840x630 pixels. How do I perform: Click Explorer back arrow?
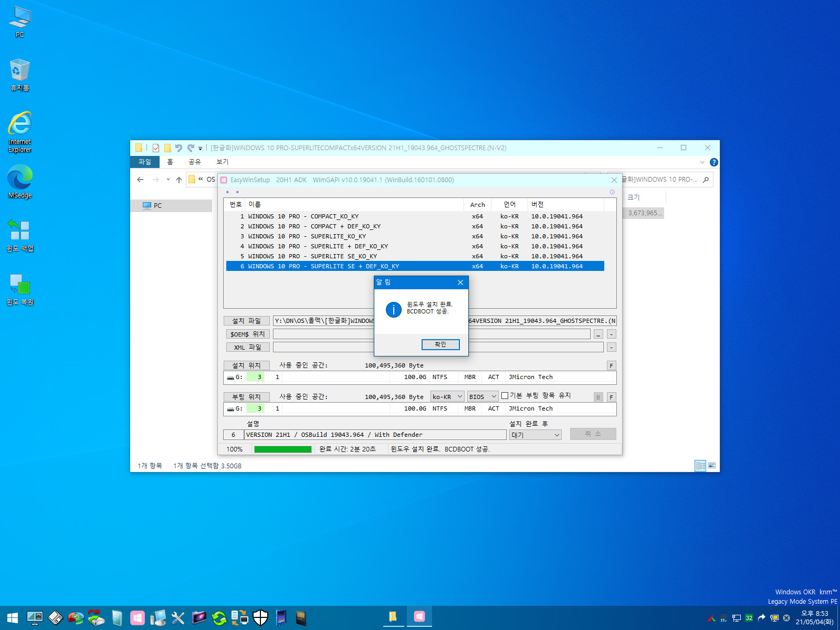click(x=140, y=180)
